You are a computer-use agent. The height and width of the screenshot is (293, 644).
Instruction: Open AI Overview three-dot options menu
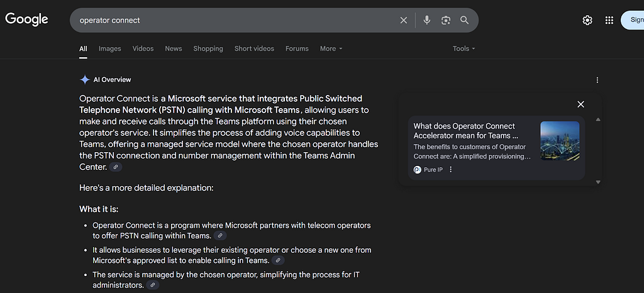coord(597,80)
